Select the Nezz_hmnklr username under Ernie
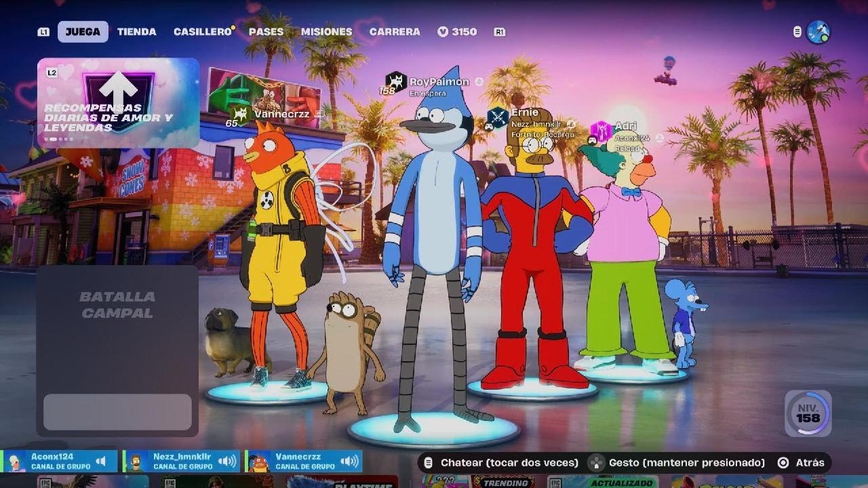Screen dimensions: 868x488 point(537,124)
